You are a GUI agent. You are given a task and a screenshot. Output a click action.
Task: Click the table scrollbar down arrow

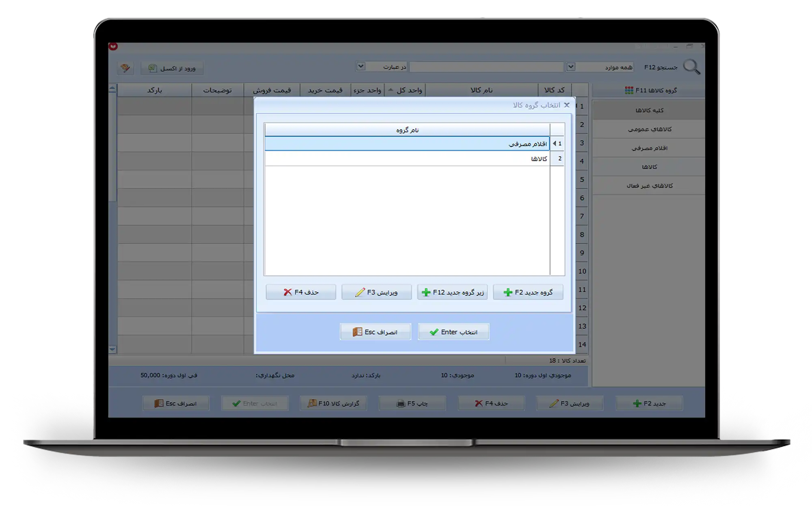[112, 349]
